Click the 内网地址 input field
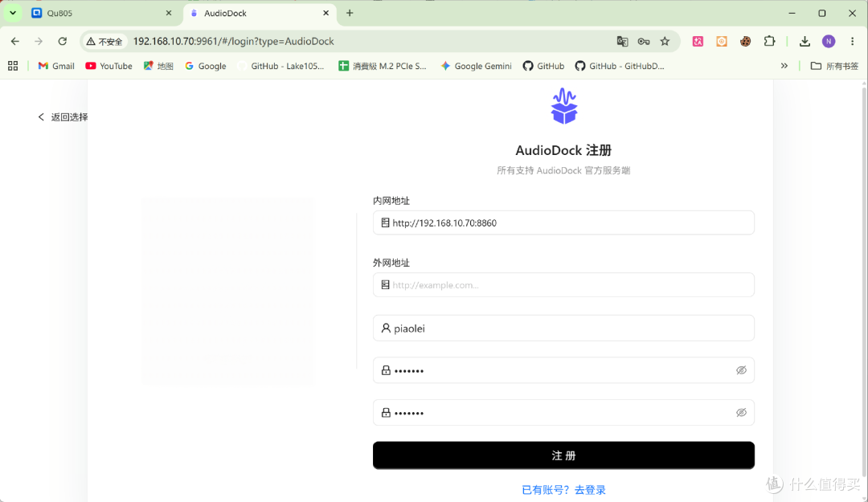868x502 pixels. point(563,222)
